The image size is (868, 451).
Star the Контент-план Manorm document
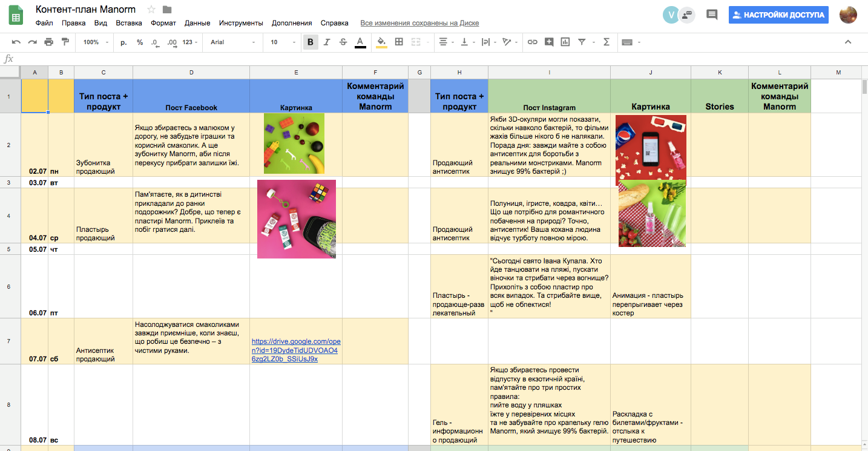tap(151, 10)
